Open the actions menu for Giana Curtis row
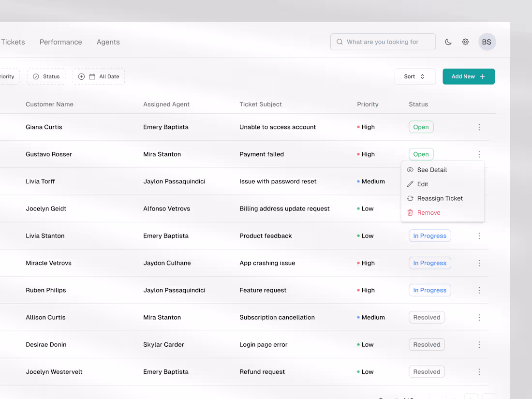 tap(479, 127)
